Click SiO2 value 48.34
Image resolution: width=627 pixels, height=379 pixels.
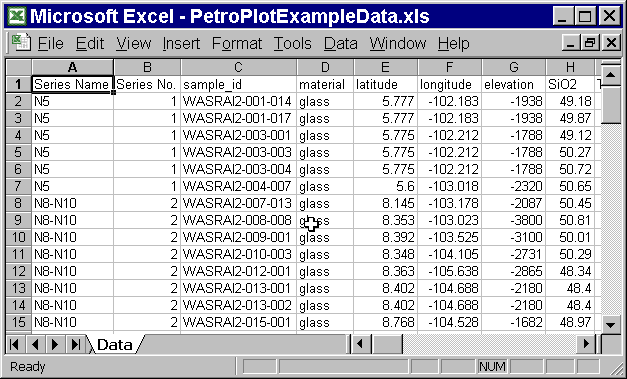click(571, 271)
